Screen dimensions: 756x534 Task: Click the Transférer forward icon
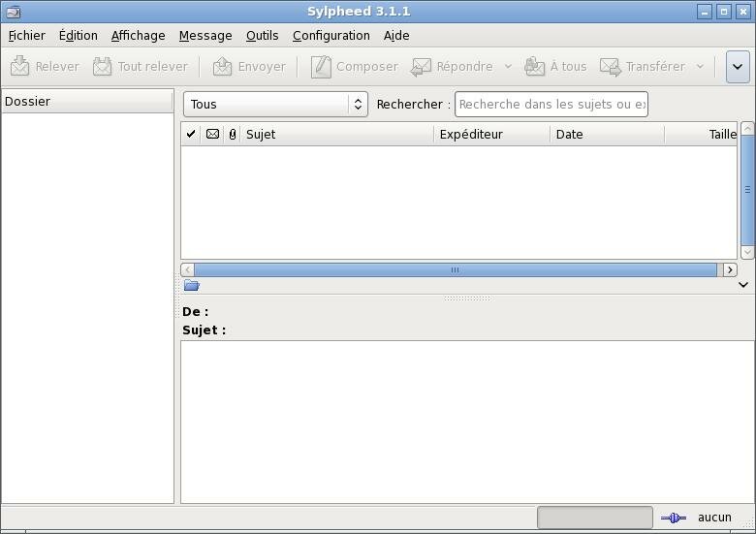(611, 67)
